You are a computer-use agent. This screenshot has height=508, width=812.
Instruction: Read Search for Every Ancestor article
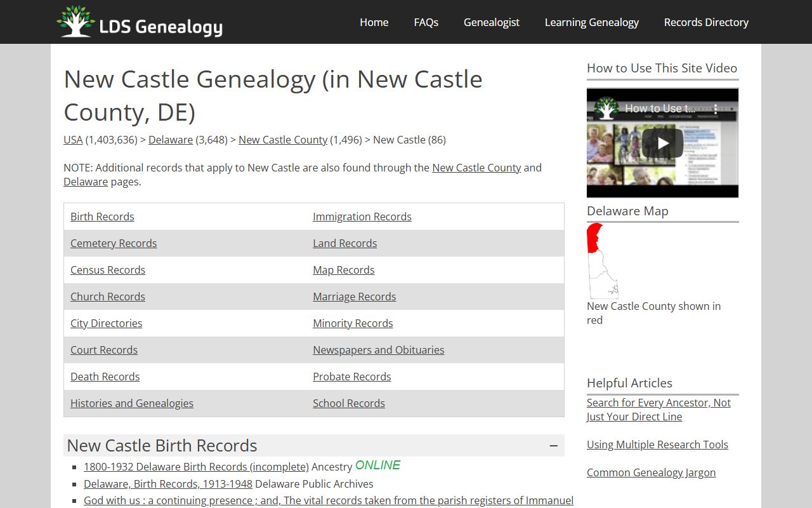tap(658, 410)
